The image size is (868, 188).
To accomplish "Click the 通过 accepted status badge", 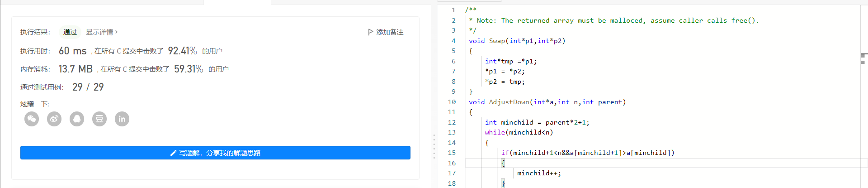I will (70, 32).
